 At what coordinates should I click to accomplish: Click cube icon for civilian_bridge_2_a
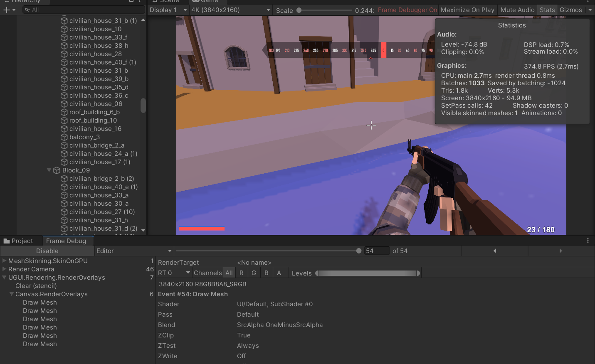[x=64, y=145]
